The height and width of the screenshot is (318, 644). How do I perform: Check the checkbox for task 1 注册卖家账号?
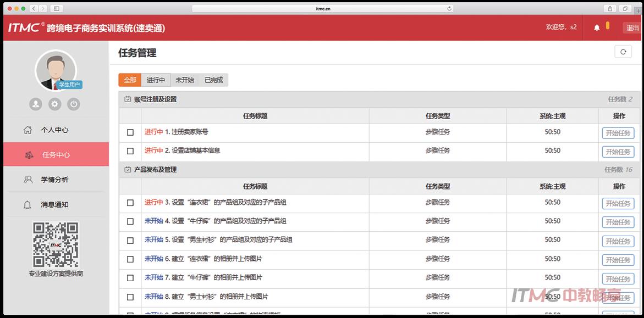coord(130,132)
